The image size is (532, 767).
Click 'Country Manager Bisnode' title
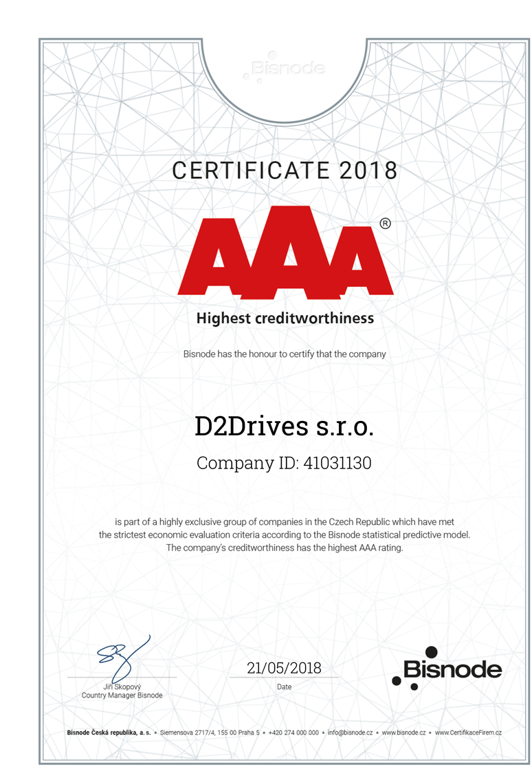pyautogui.click(x=122, y=695)
